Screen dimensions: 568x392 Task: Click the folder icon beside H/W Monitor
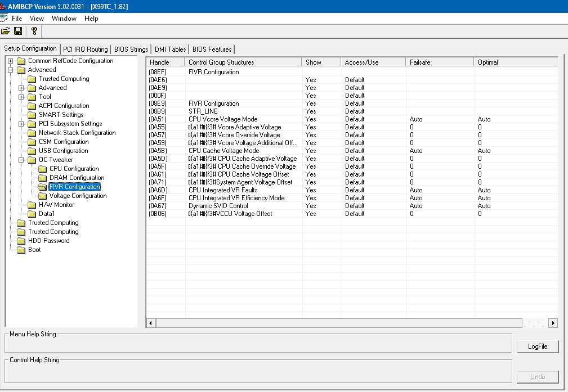click(32, 205)
